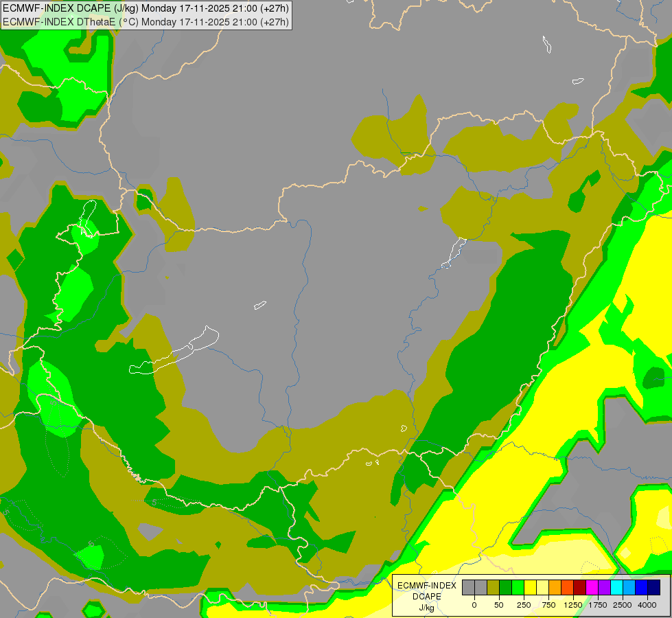The height and width of the screenshot is (618, 672).
Task: Click the cyan legend swatch
Action: click(616, 588)
